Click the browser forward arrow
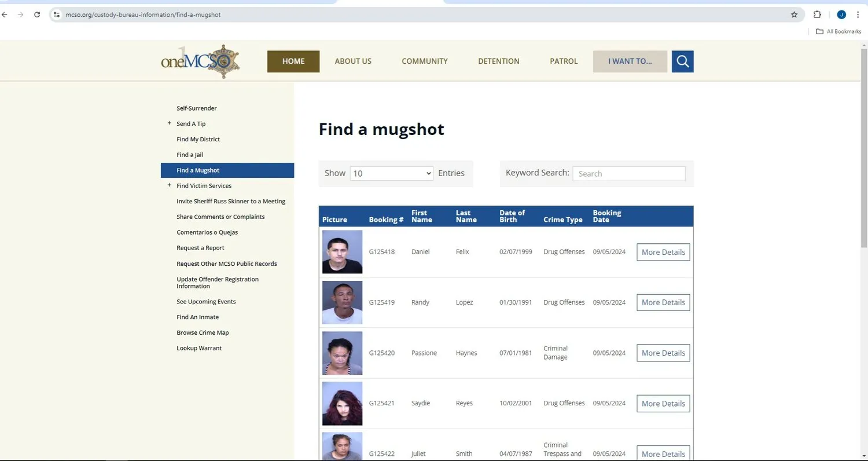 (x=21, y=14)
